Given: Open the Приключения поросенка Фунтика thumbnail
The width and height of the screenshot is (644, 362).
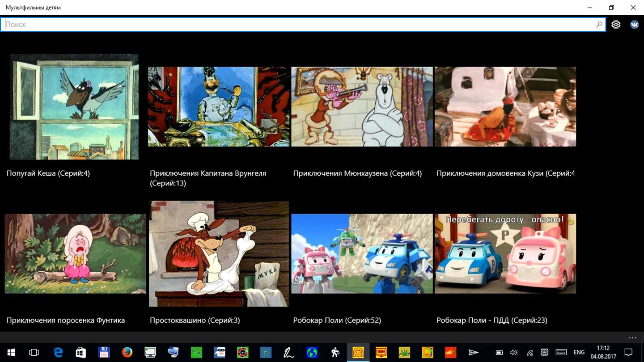Looking at the screenshot, I should pos(75,253).
